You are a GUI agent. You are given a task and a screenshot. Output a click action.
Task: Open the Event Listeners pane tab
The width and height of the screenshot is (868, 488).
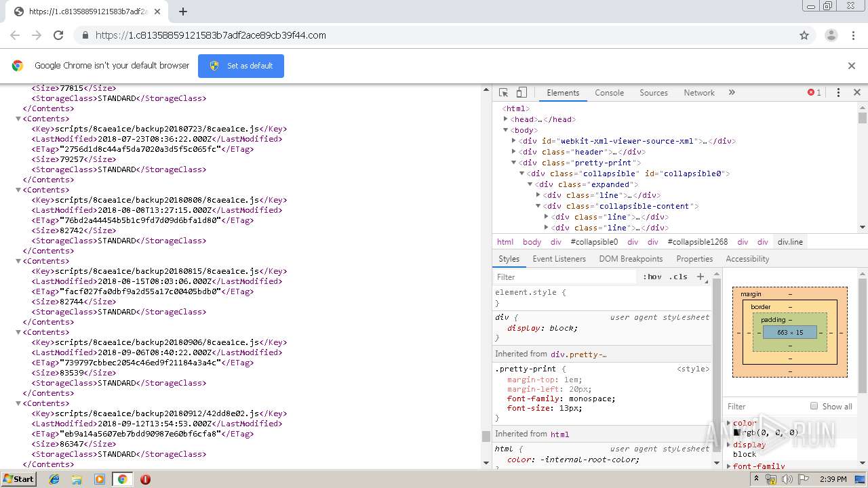(559, 259)
